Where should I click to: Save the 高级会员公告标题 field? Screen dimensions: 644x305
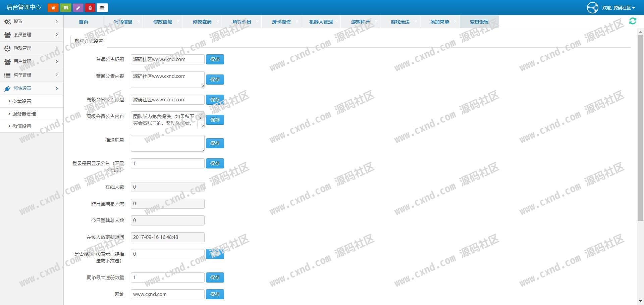(215, 100)
